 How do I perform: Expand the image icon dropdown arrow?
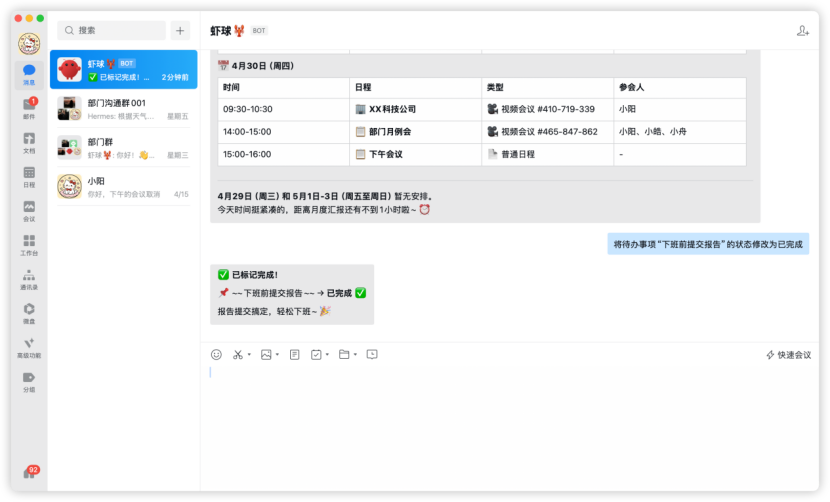click(277, 354)
